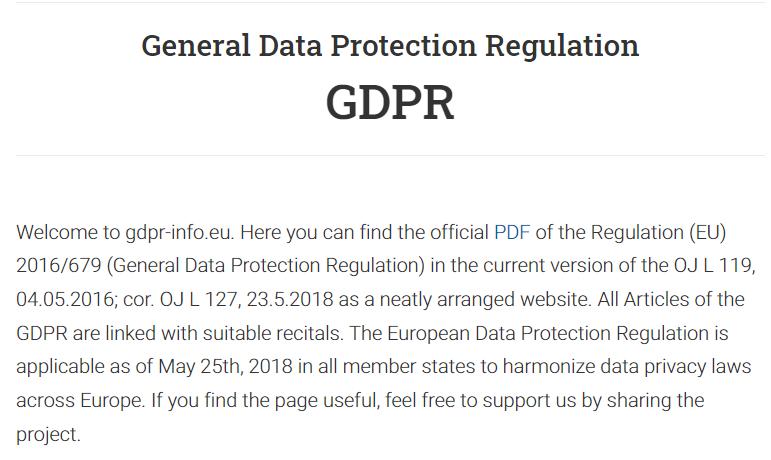
Task: Click the words across Europe
Action: click(x=75, y=401)
